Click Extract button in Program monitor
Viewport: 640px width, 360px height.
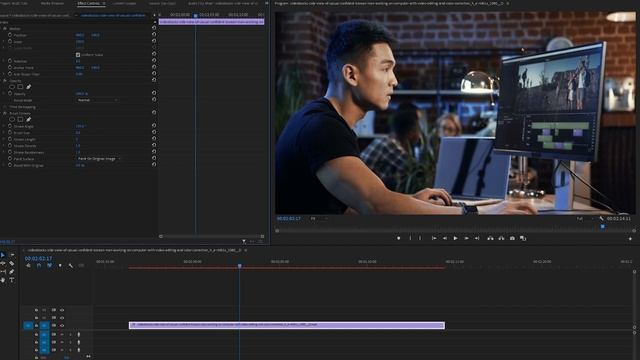(x=501, y=238)
